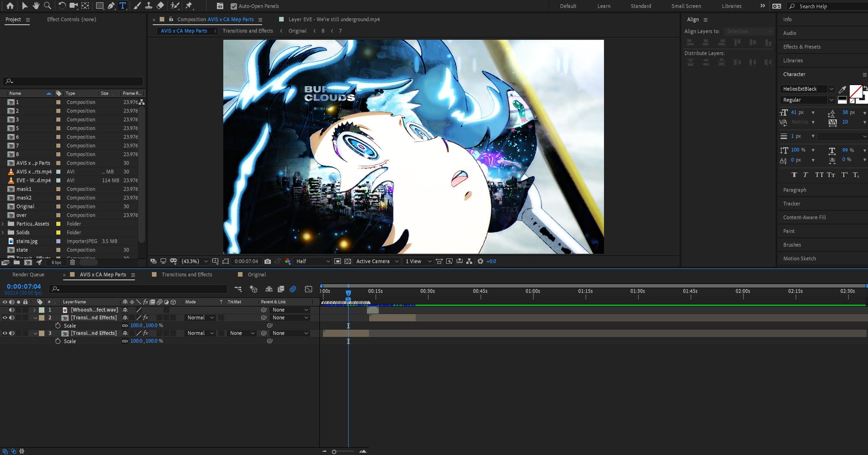Select the Horizontal Type tool
868x455 pixels.
(123, 6)
